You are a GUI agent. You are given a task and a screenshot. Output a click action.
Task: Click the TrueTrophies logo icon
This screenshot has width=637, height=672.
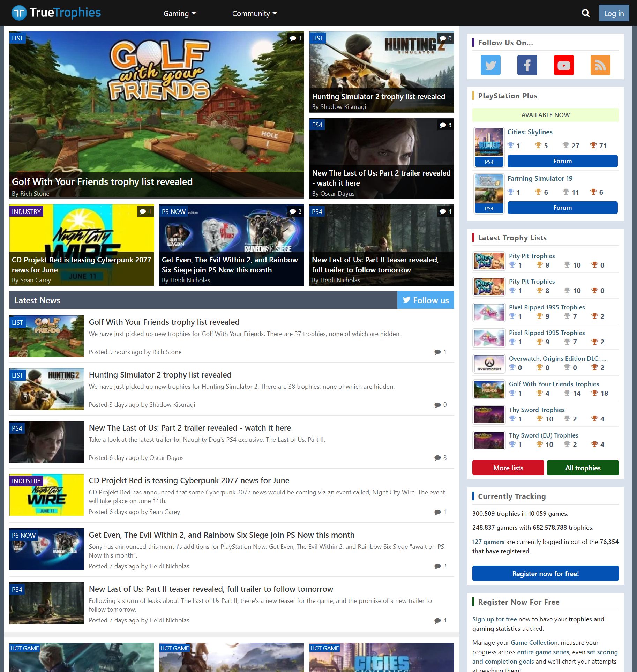tap(20, 12)
